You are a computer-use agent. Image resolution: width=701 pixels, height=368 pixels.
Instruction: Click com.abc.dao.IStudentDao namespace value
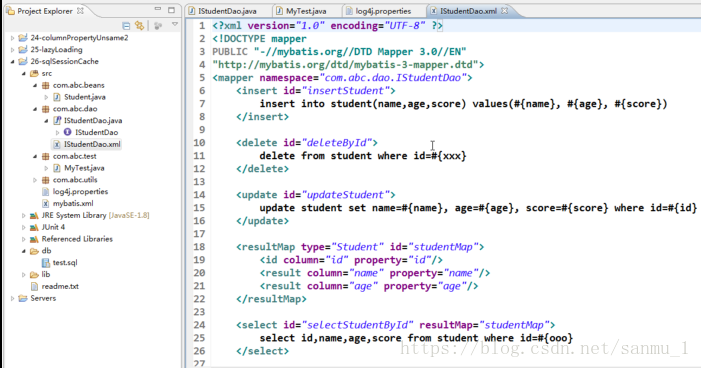(393, 78)
